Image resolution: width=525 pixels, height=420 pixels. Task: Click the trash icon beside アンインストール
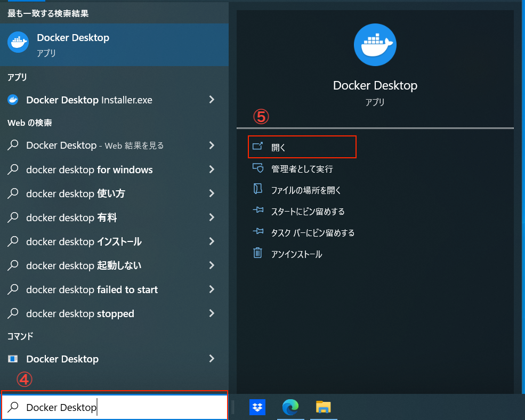[257, 253]
